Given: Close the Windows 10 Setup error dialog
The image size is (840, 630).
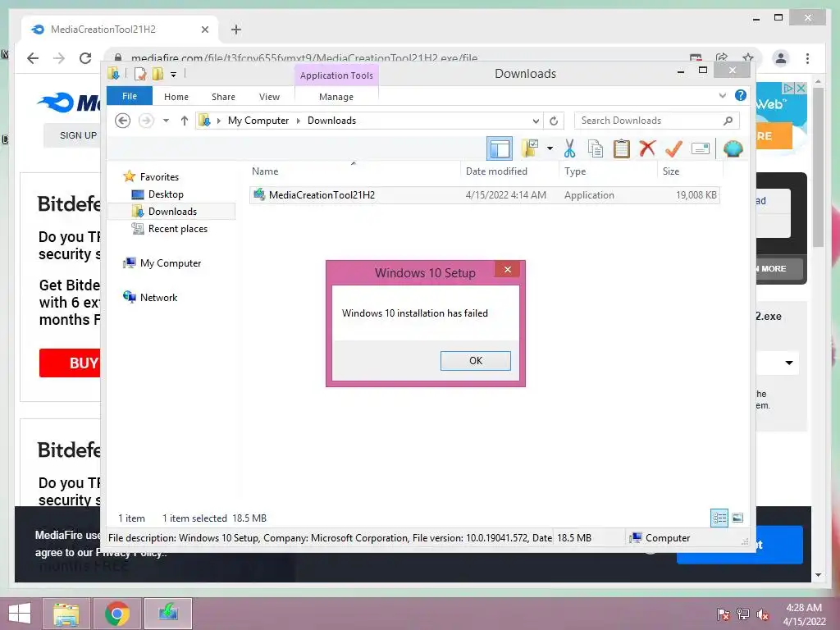Looking at the screenshot, I should 507,269.
